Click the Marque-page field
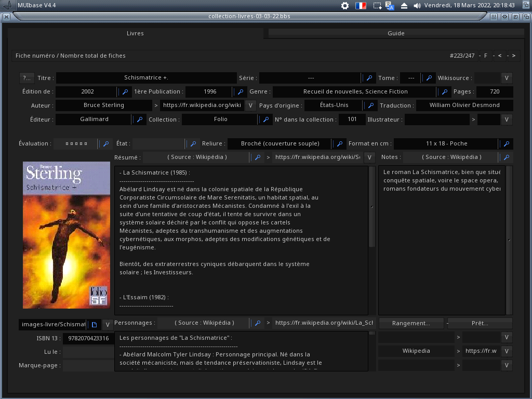532x399 pixels. click(x=88, y=365)
